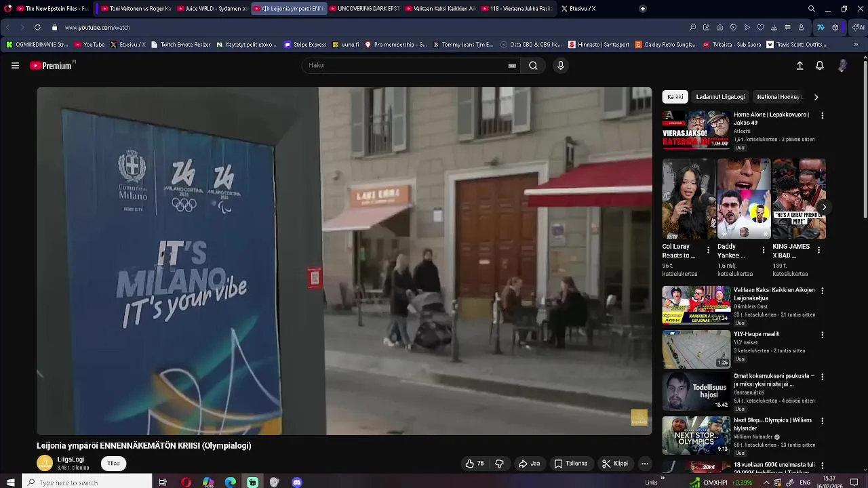Open the Todellisuus hajosi video thumbnail

coord(696,392)
